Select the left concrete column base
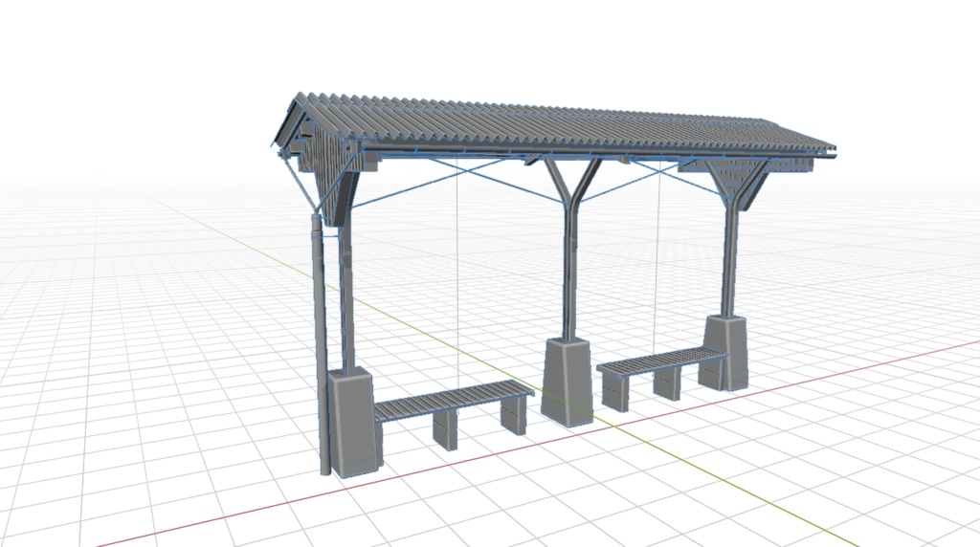The height and width of the screenshot is (547, 980). point(355,423)
